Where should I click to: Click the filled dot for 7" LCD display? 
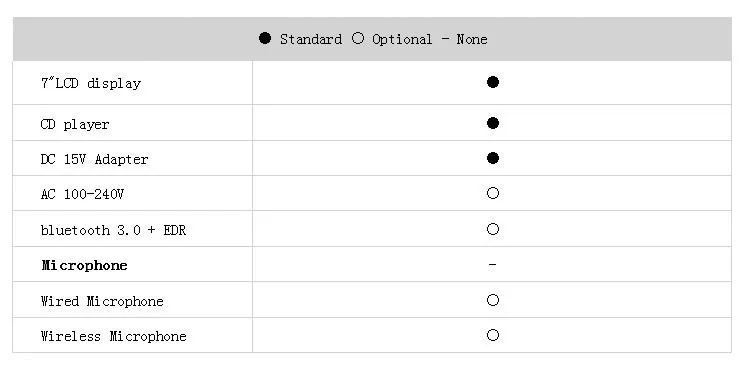coord(493,82)
